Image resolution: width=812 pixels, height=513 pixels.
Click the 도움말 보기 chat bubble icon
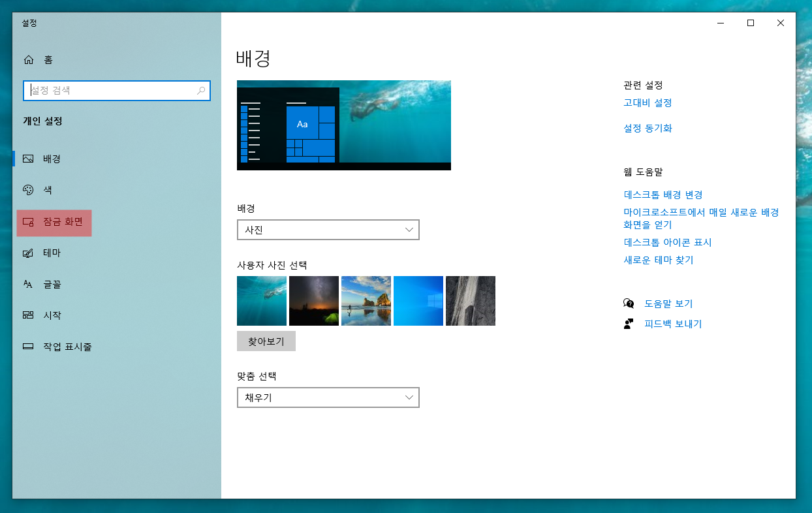tap(629, 303)
